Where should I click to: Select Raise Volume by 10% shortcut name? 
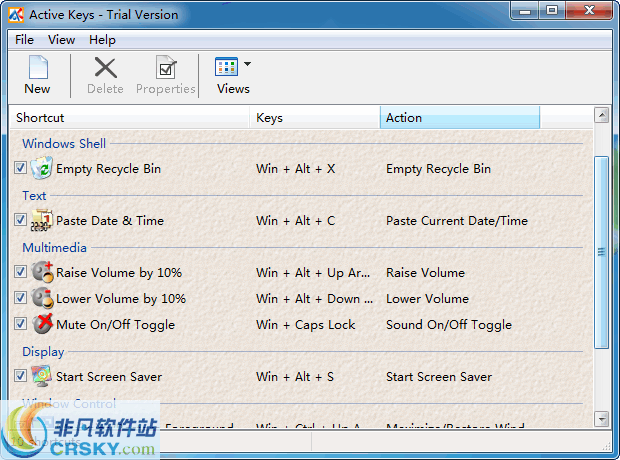point(119,273)
